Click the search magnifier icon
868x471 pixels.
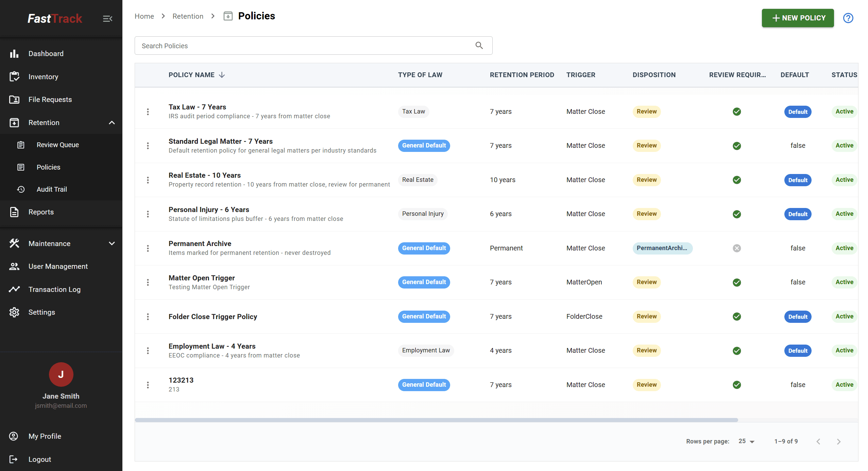479,46
